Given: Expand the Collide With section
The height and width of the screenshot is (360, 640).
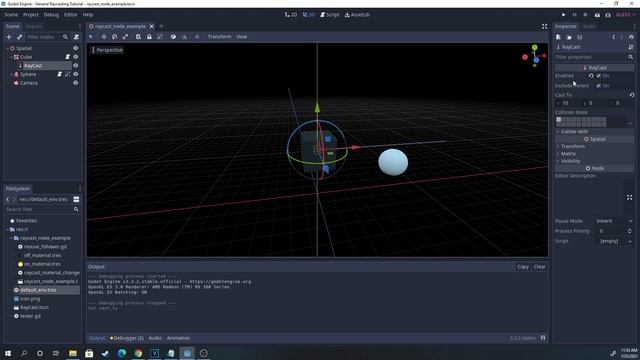Looking at the screenshot, I should pyautogui.click(x=594, y=132).
